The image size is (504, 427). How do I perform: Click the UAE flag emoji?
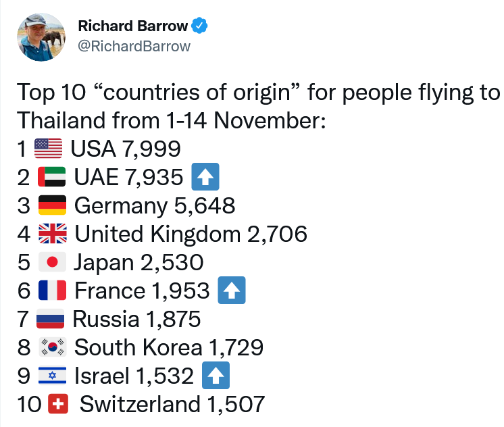pos(51,177)
